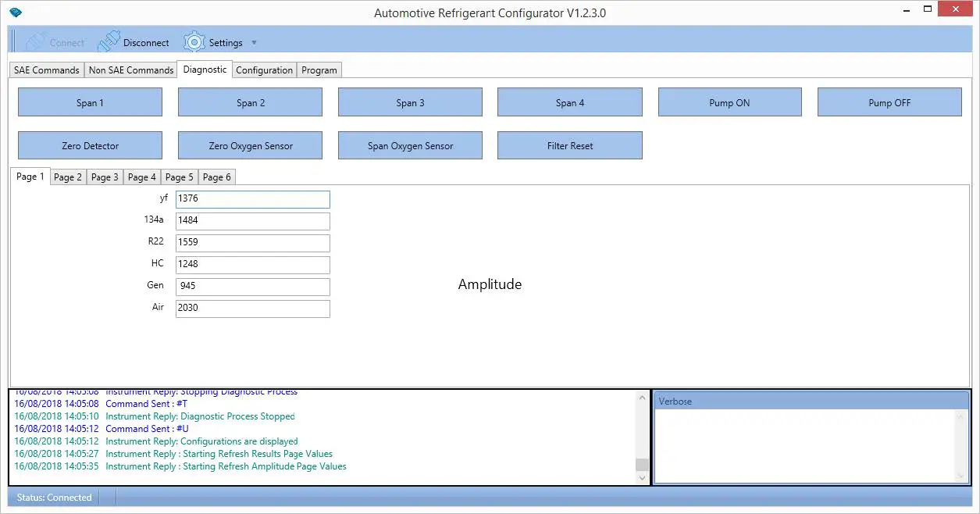Click 'Configurations are displayed' log line
Screen dimensions: 980x514
click(x=156, y=441)
